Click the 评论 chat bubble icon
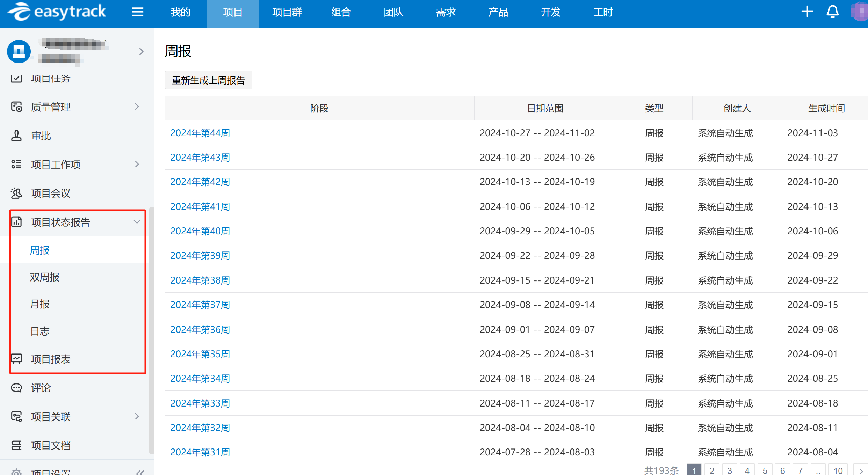Viewport: 868px width, 475px height. [16, 388]
